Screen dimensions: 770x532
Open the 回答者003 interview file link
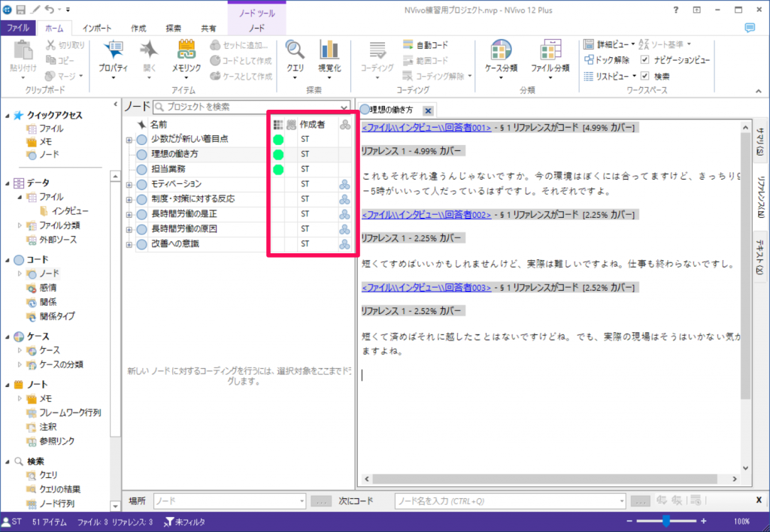point(426,287)
